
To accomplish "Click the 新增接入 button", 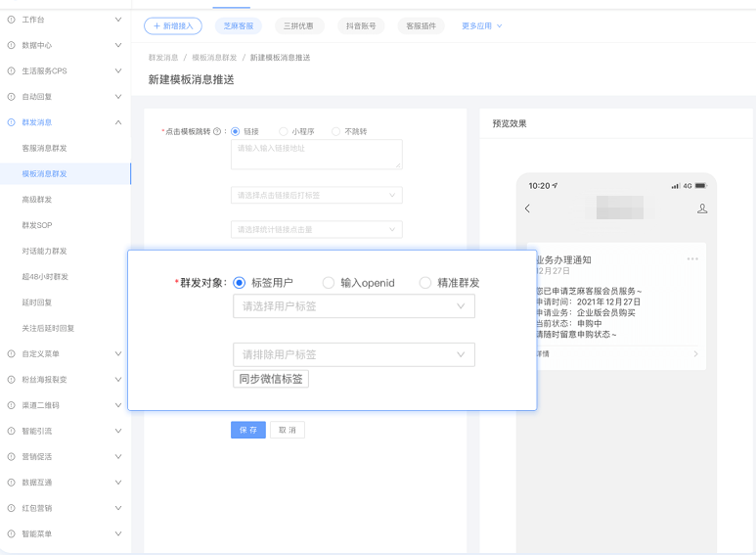I will (173, 26).
